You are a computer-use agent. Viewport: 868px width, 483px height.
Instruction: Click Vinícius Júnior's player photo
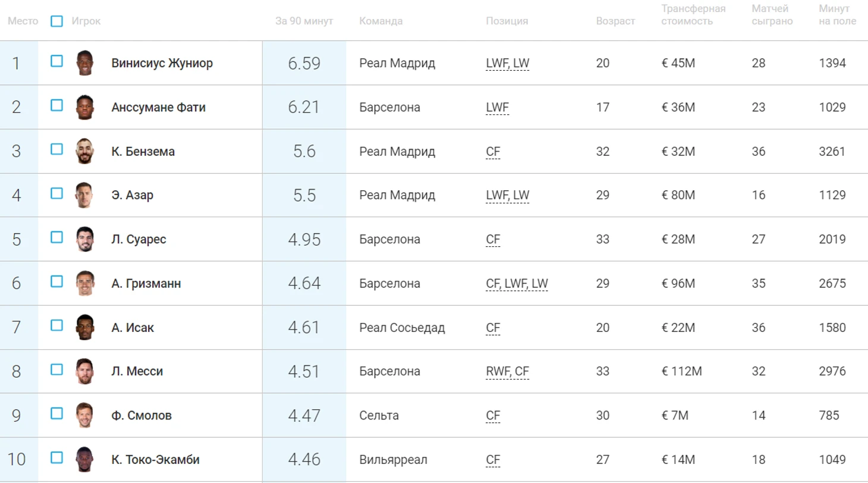coord(86,63)
